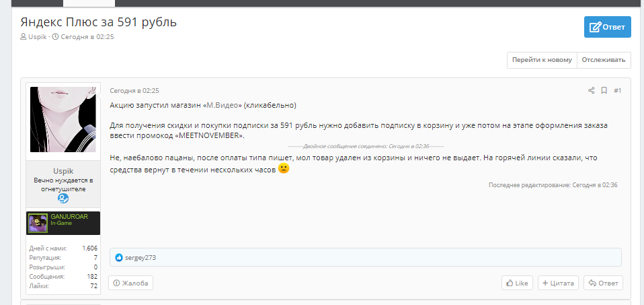Follow the М.Видео store link
Screen dimensions: 644x305
[x=223, y=105]
